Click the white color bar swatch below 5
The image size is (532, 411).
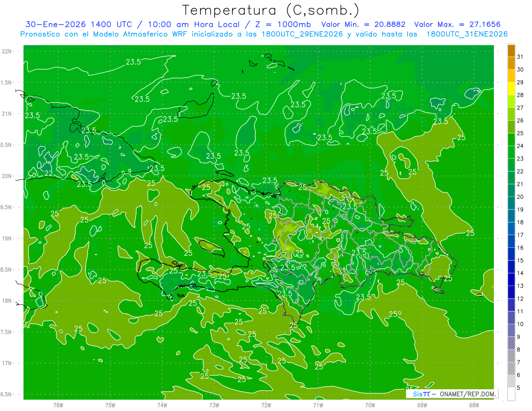pos(511,394)
